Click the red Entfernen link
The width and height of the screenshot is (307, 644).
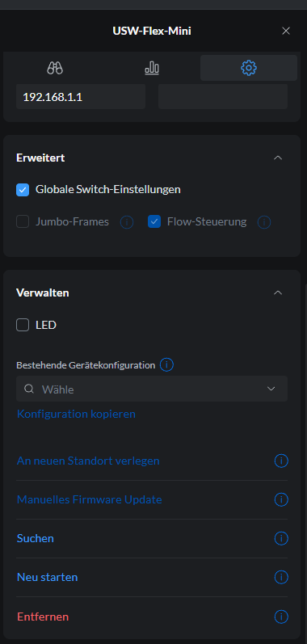coord(43,617)
